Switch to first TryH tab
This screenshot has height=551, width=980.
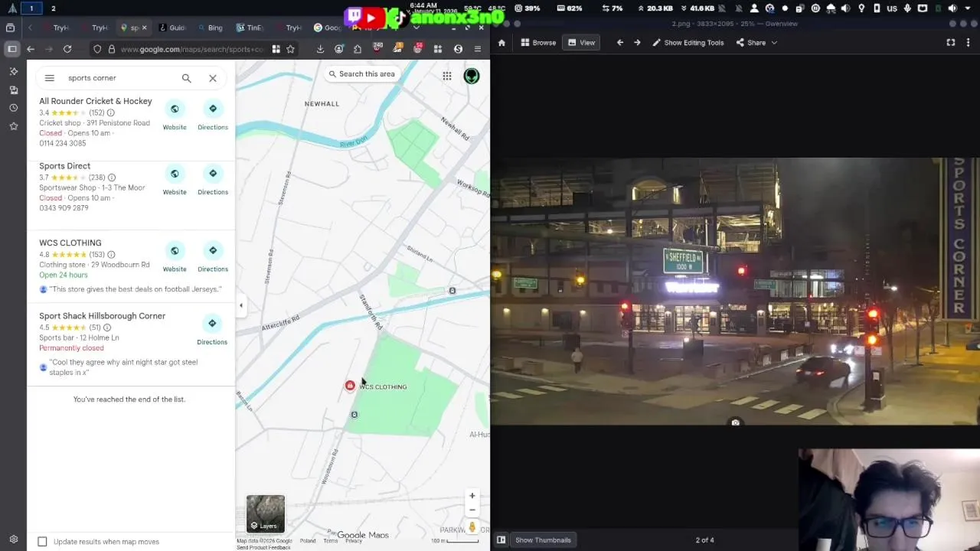click(x=55, y=28)
